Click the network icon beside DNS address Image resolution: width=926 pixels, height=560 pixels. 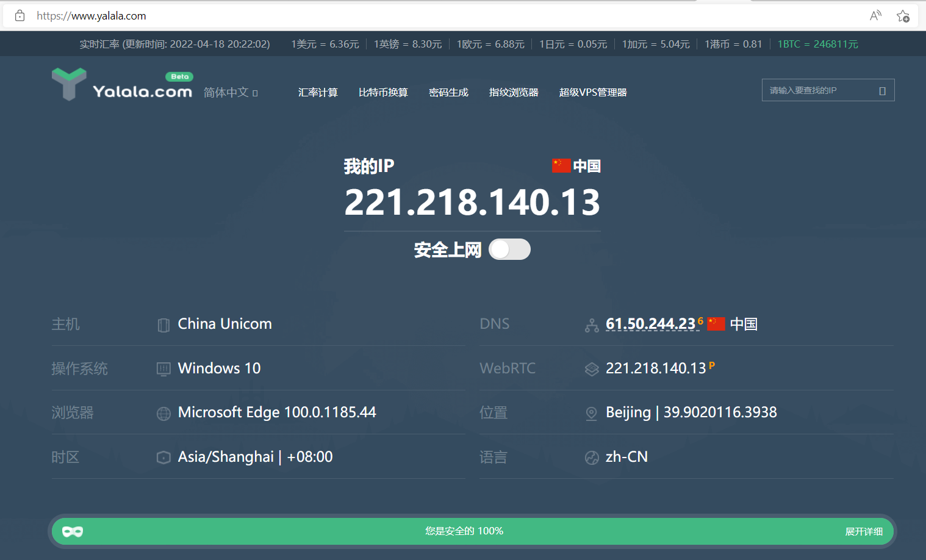pyautogui.click(x=592, y=325)
